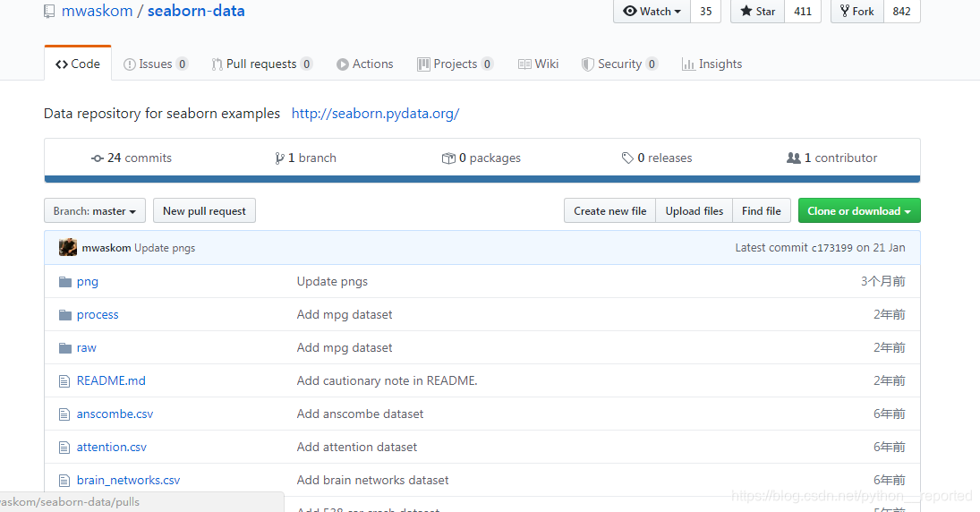View the 0 releases page

[x=657, y=158]
